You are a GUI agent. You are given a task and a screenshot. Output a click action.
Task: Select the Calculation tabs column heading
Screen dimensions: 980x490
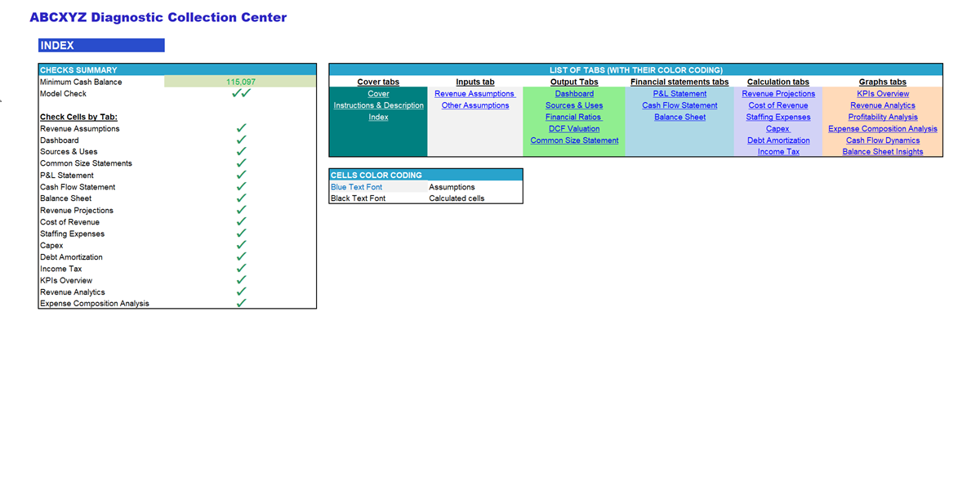778,82
